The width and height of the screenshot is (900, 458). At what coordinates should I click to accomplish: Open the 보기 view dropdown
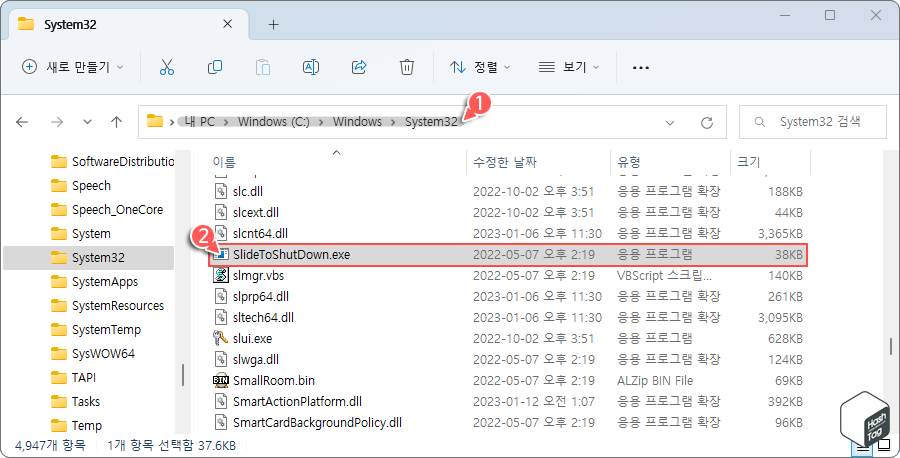coord(569,67)
